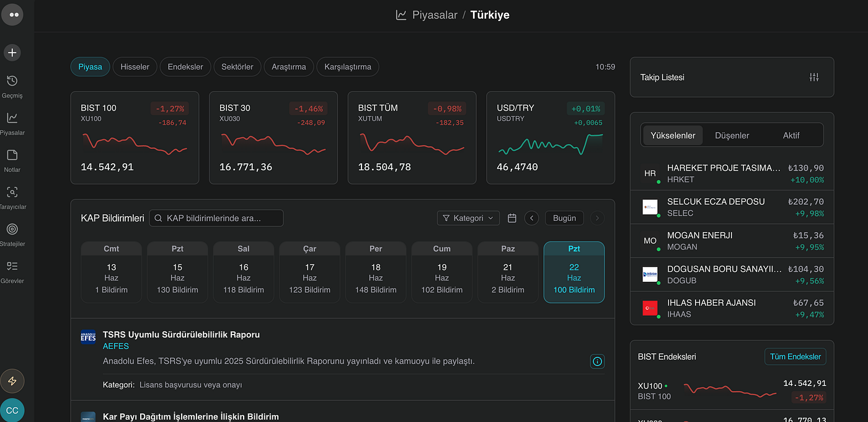Click the Takip Listesi heading
Screen dimensions: 868x422
(x=662, y=78)
